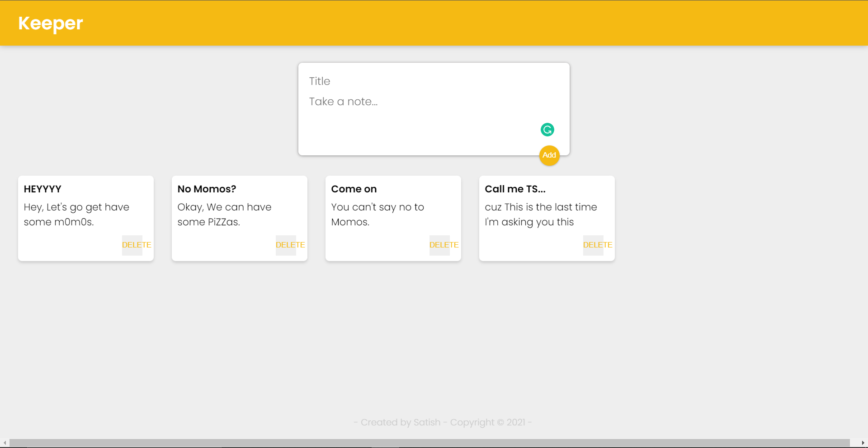Click the horizontal scrollbar thumb
Viewport: 868px width, 448px height.
429,443
